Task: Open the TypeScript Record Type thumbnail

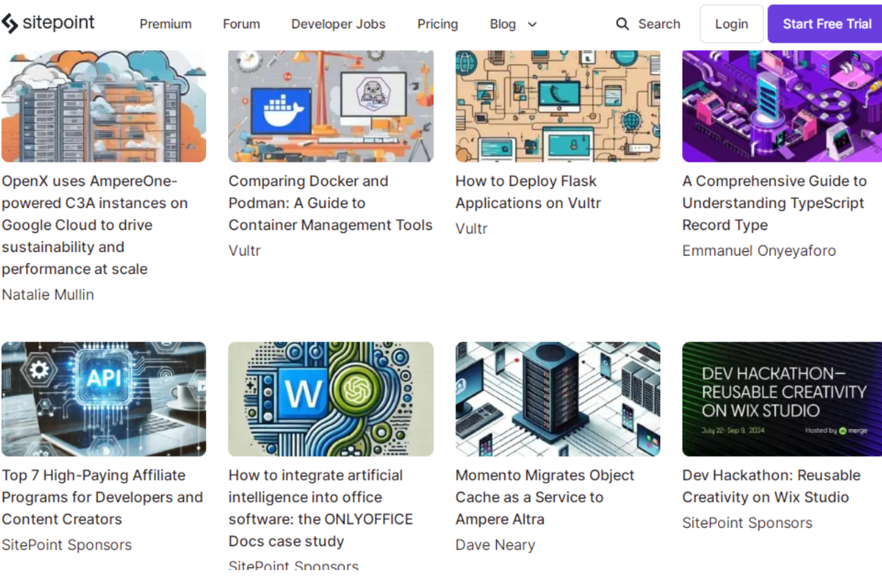Action: (782, 106)
